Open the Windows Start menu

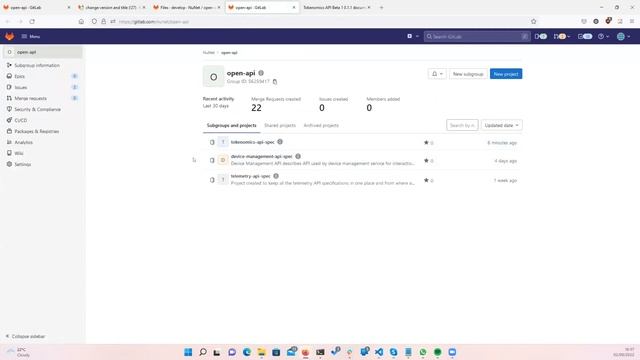pos(188,352)
